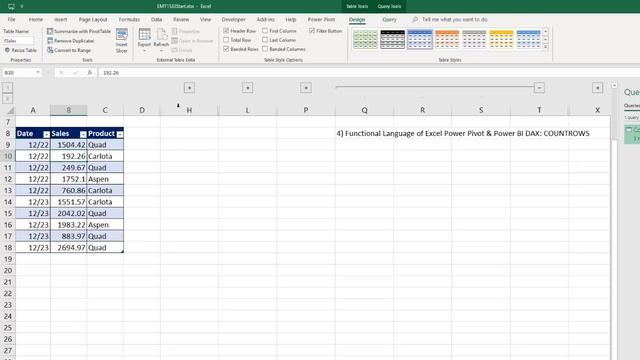Viewport: 640px width, 360px height.
Task: Switch to the Query tab
Action: 389,20
